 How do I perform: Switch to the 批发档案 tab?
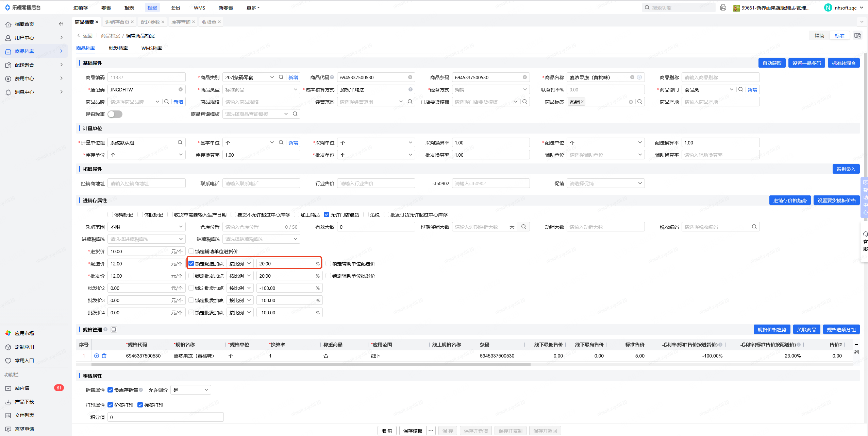click(x=118, y=48)
